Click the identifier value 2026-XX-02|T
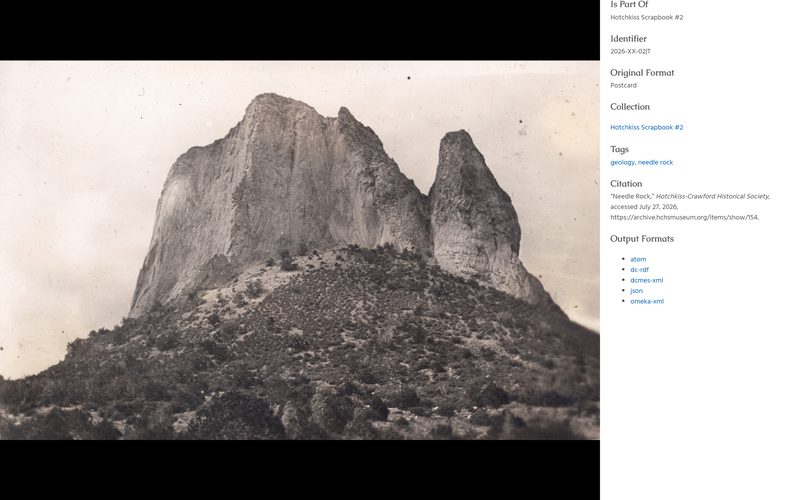 [x=630, y=52]
